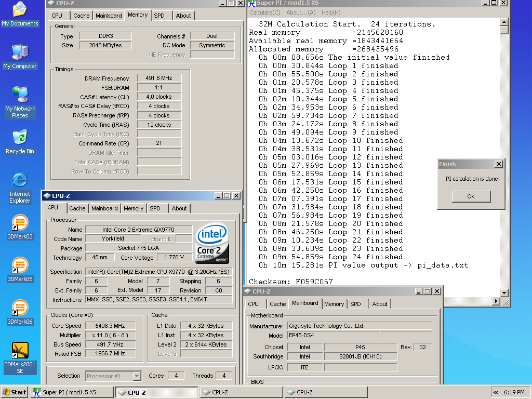532x399 pixels.
Task: Launch 3DMark2001 SE shortcut
Action: [x=20, y=357]
